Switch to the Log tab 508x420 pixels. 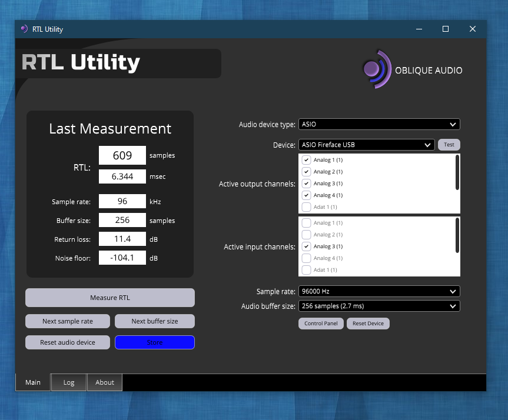pyautogui.click(x=69, y=382)
